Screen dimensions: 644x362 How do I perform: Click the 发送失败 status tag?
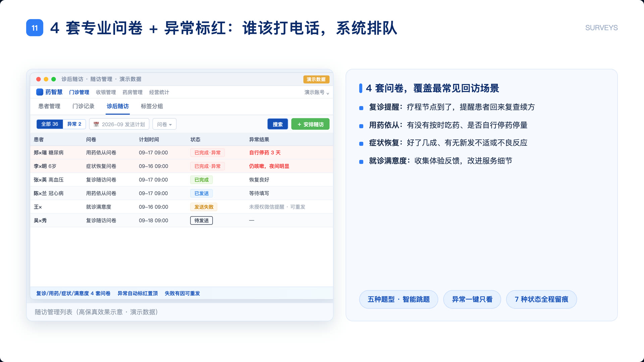click(204, 207)
